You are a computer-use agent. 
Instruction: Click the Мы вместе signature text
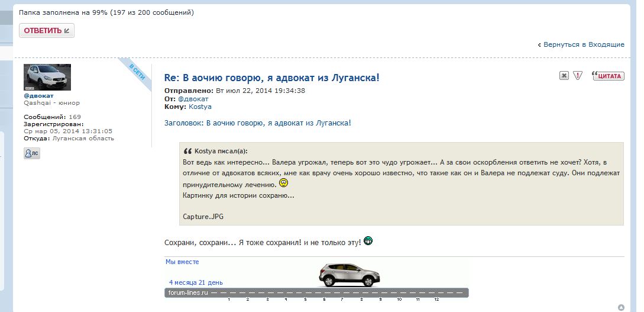182,262
